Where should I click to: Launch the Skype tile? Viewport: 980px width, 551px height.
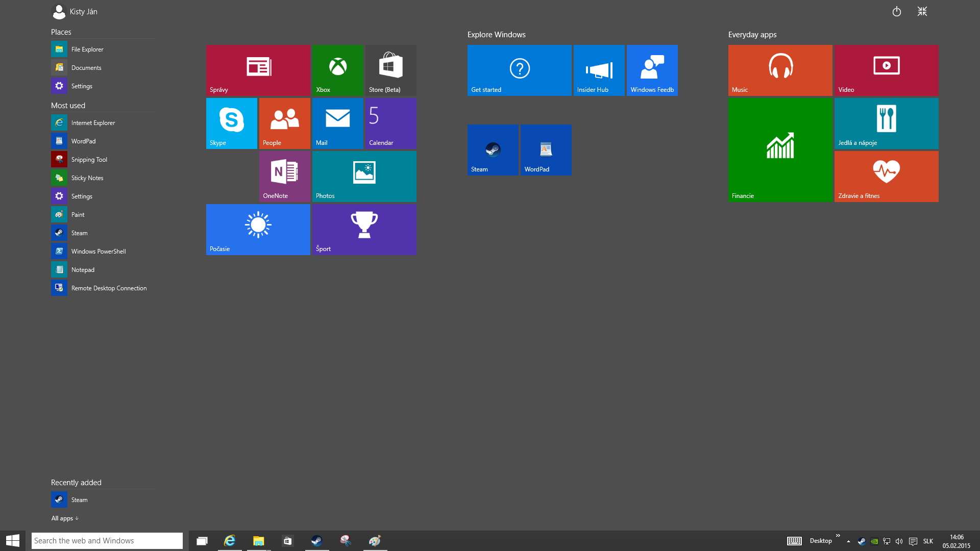[x=231, y=123]
